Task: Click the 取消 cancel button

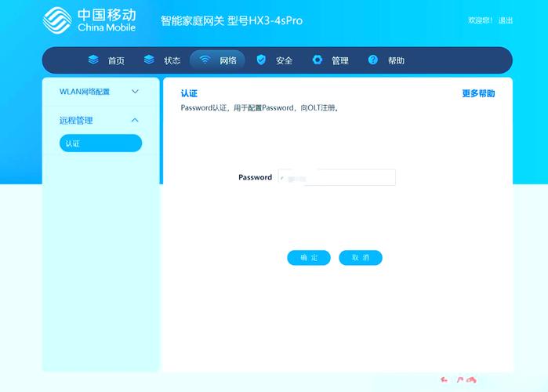Action: (361, 258)
